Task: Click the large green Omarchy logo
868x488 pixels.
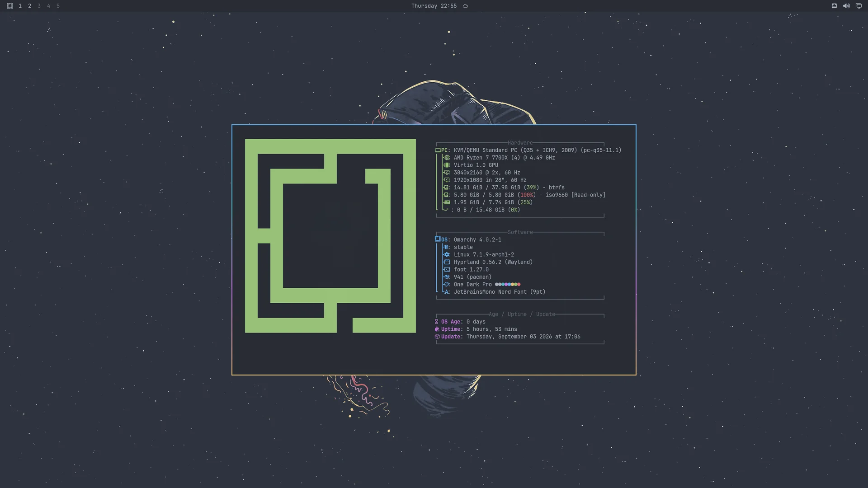Action: (330, 236)
